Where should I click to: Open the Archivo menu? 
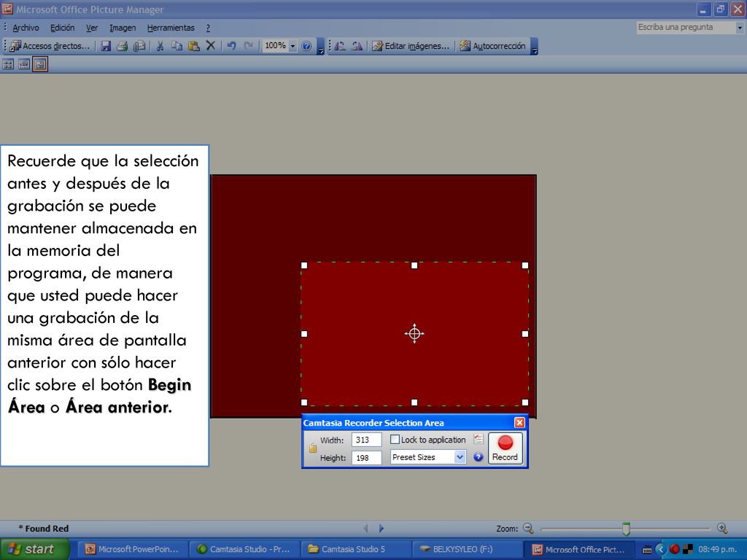point(26,28)
